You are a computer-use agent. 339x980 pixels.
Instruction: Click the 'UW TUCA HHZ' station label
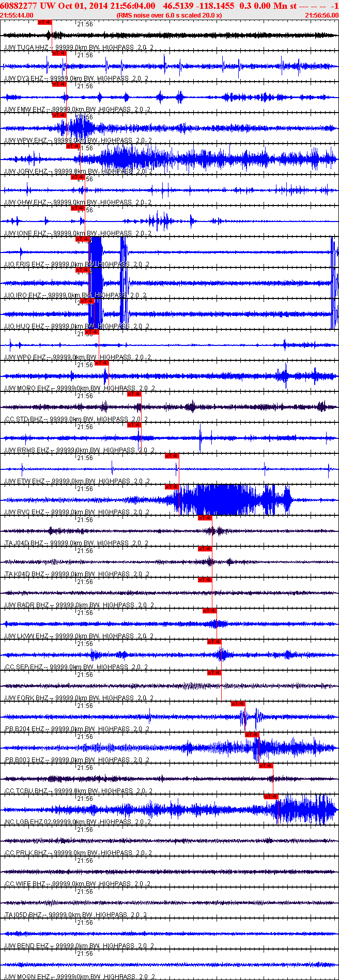pos(26,48)
